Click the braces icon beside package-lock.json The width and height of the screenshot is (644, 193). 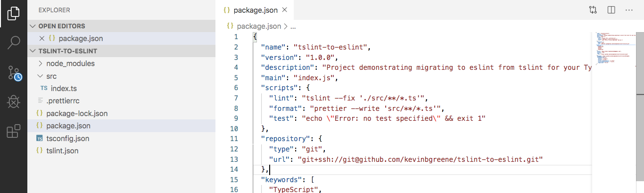point(40,113)
